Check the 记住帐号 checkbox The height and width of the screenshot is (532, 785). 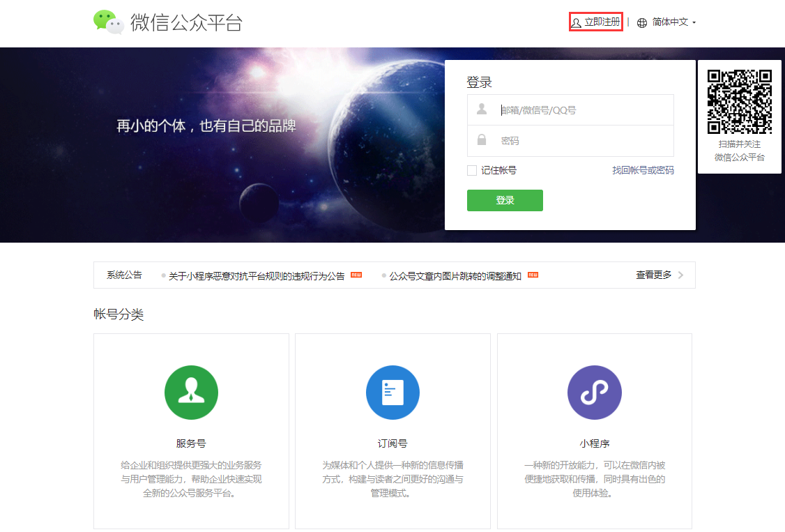tap(471, 171)
